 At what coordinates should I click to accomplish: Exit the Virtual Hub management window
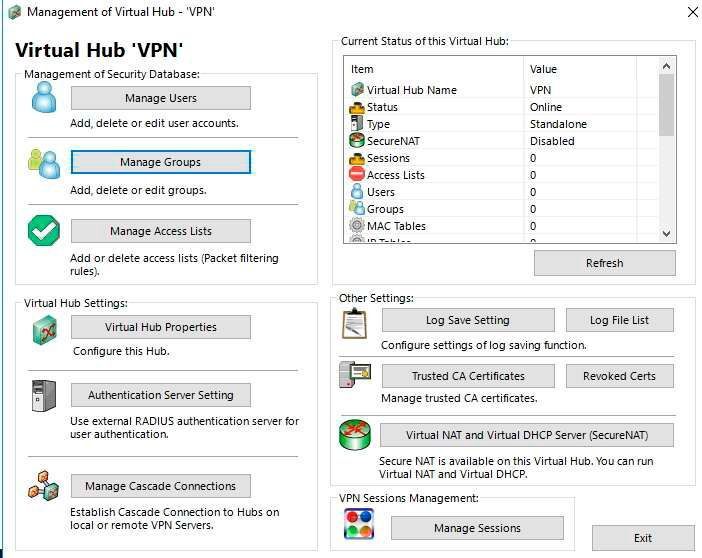coord(643,538)
